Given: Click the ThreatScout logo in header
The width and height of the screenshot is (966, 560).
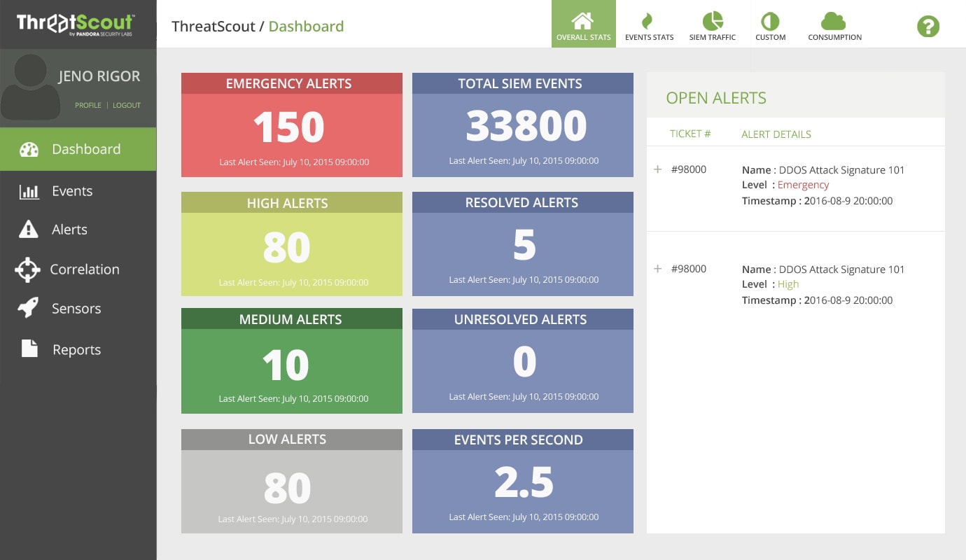Looking at the screenshot, I should pos(76,24).
